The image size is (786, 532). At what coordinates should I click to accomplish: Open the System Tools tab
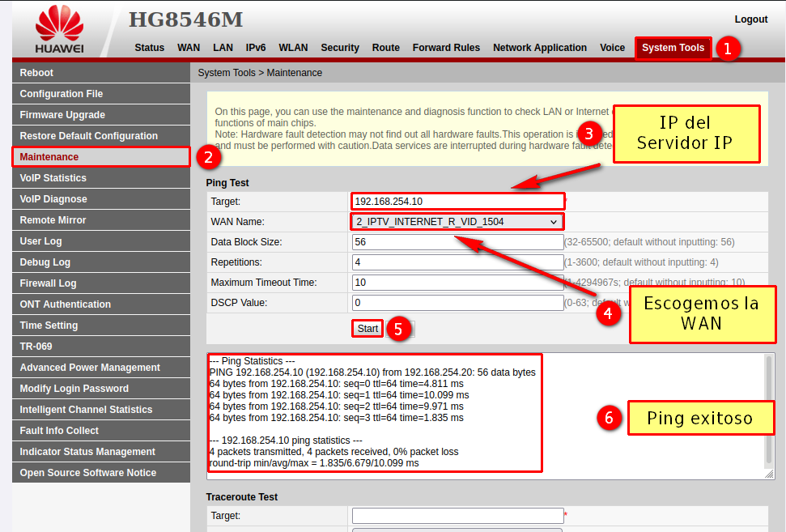pos(673,48)
